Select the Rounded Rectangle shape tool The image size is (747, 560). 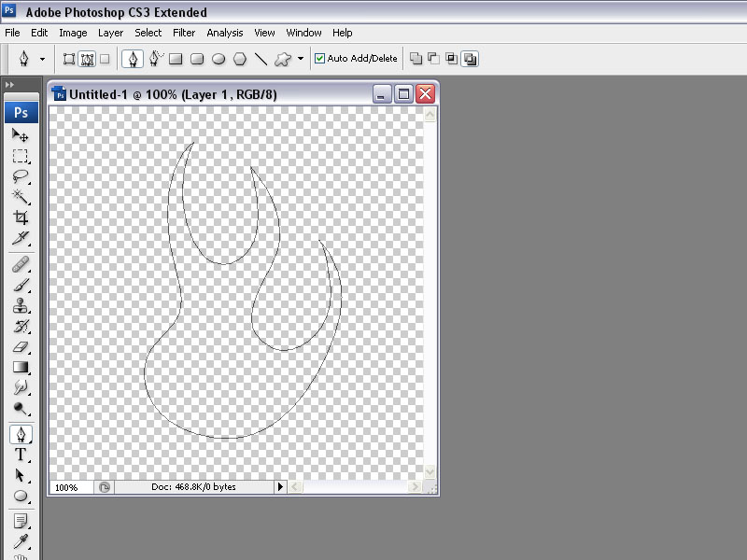click(x=197, y=59)
